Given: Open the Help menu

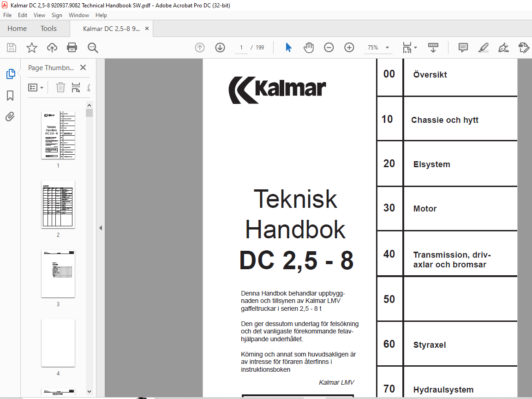Looking at the screenshot, I should [101, 15].
